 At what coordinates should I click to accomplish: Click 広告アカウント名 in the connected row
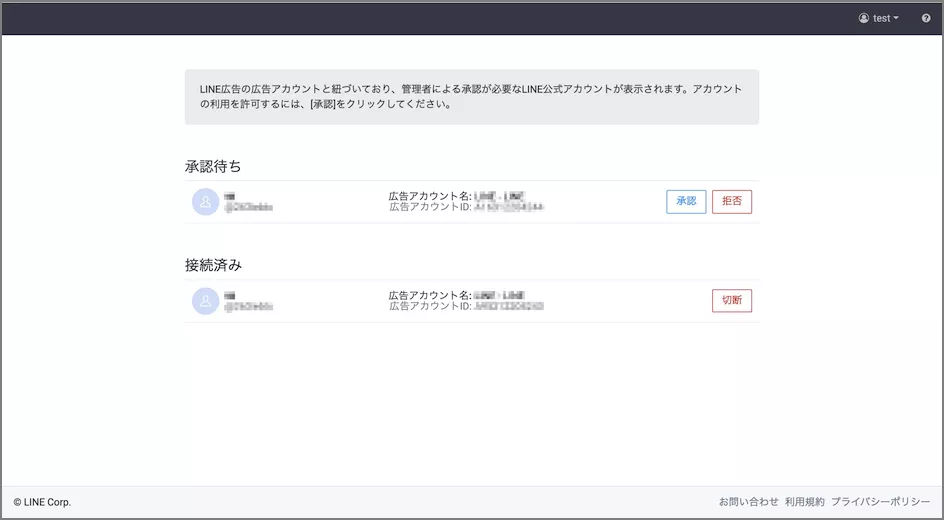[x=429, y=295]
